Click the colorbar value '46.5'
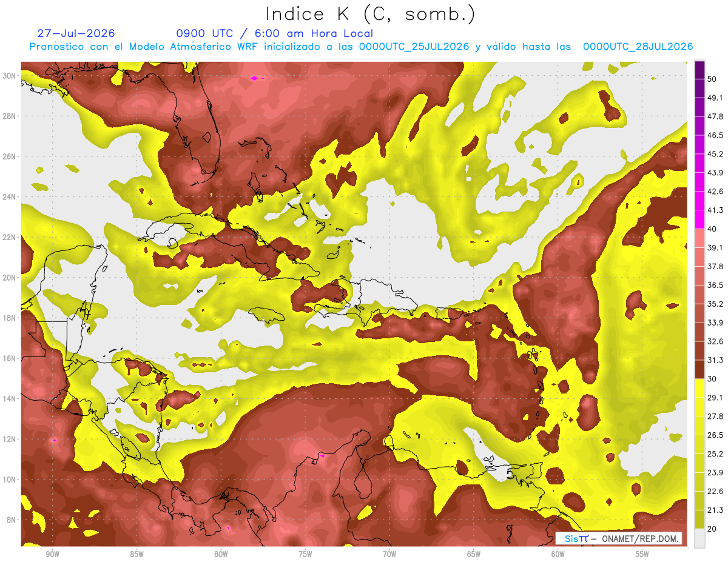 pos(715,135)
